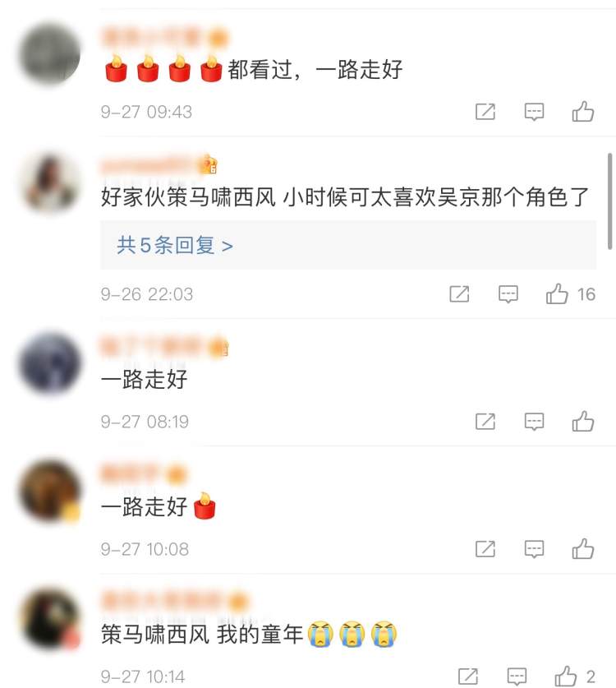
Task: Open the first commenter's gray avatar
Action: (49, 53)
